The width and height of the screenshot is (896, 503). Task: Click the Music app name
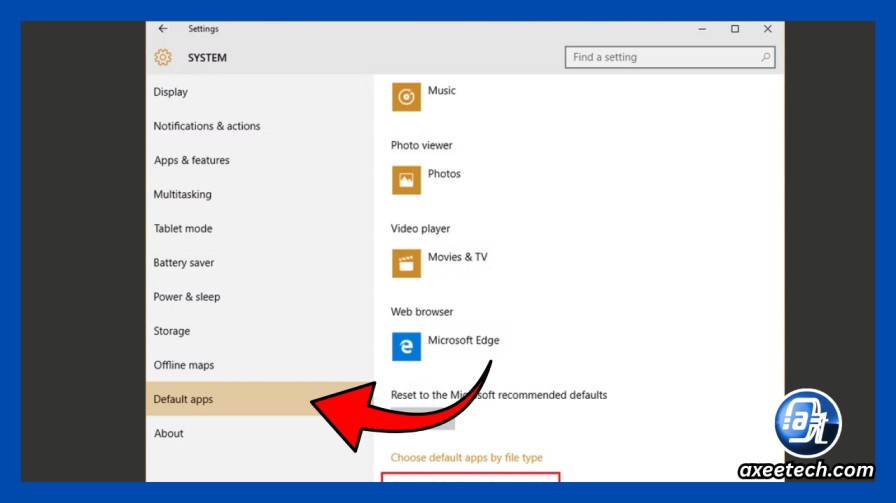[442, 90]
